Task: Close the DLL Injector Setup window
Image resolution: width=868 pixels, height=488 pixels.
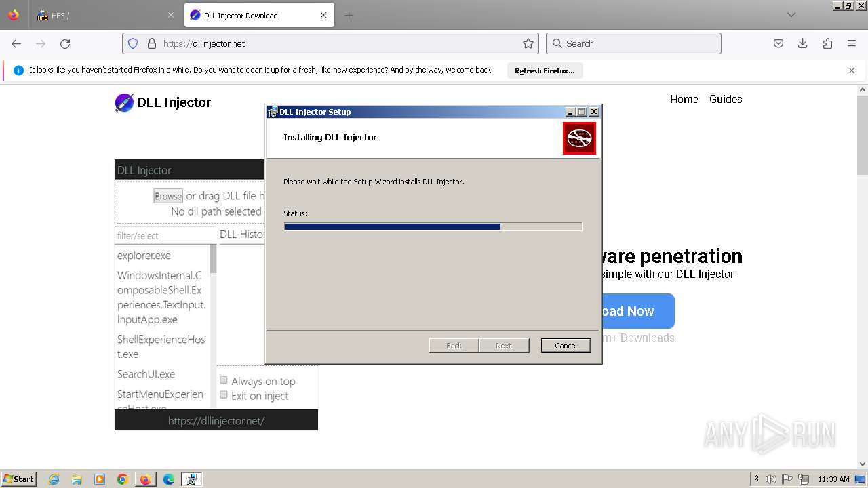Action: pos(594,112)
